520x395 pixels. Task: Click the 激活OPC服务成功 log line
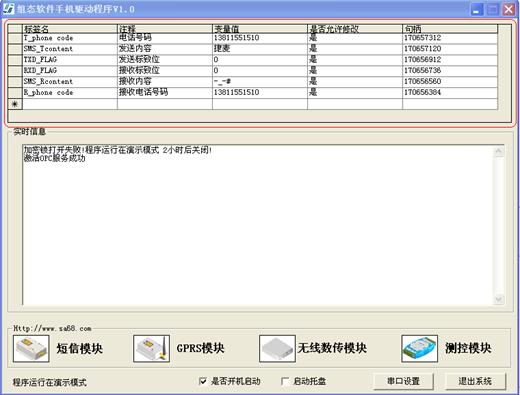[x=54, y=158]
